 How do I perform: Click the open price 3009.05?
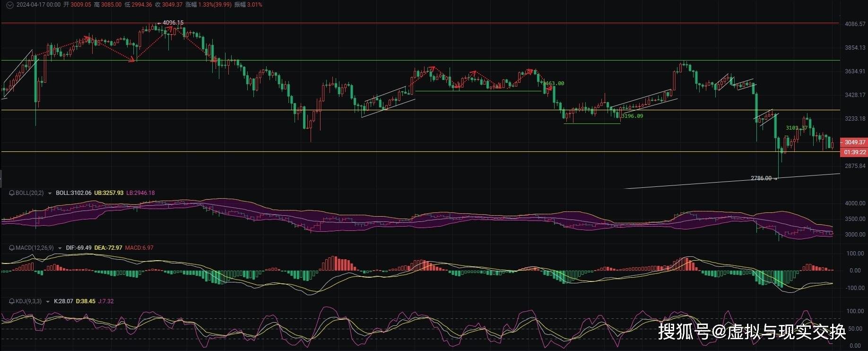(x=81, y=5)
